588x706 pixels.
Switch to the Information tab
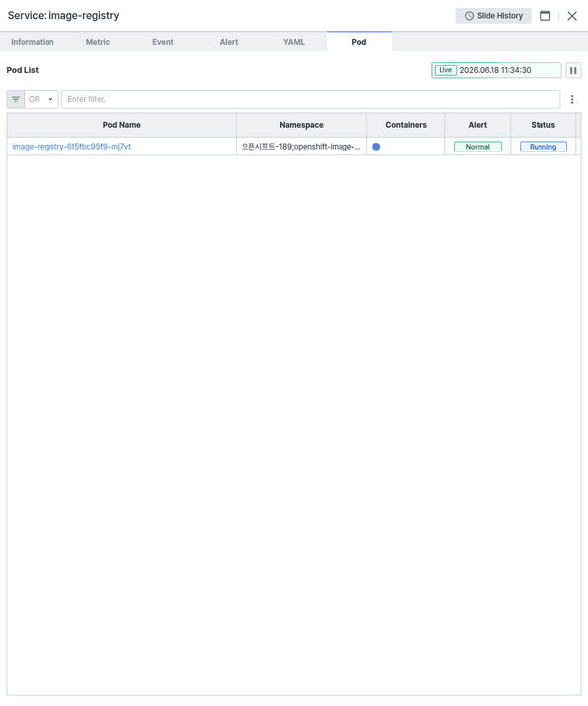pos(33,42)
